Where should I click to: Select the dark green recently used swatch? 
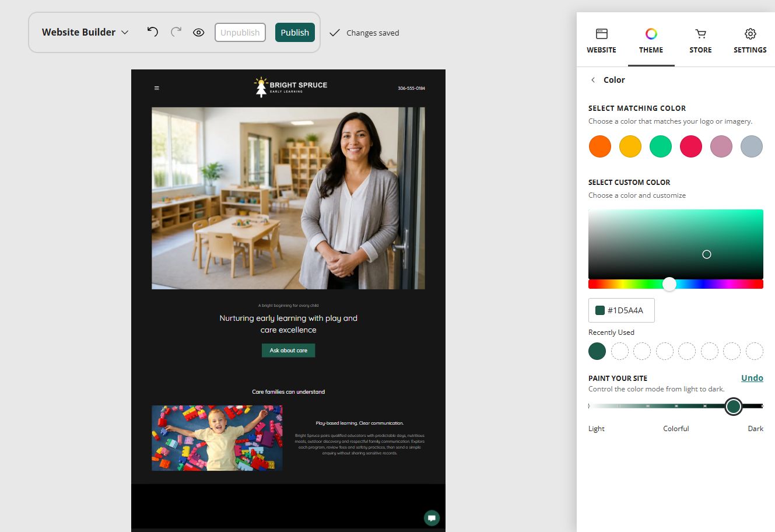point(597,351)
